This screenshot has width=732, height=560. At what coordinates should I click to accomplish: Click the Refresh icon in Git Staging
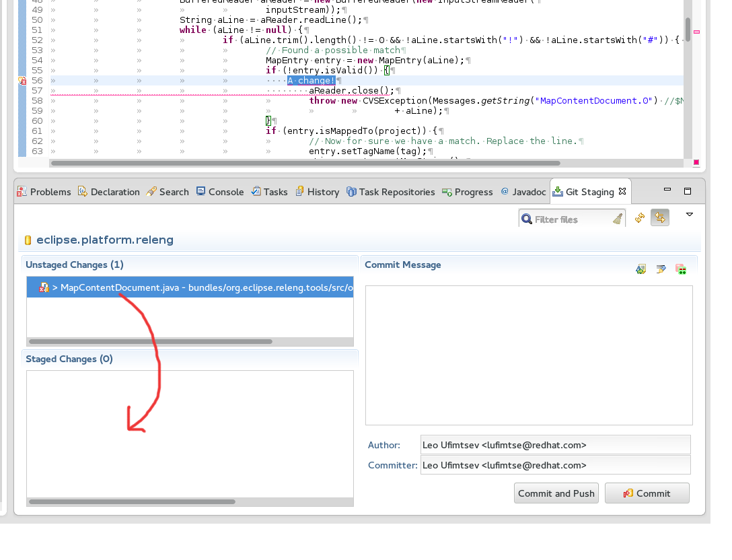coord(640,218)
